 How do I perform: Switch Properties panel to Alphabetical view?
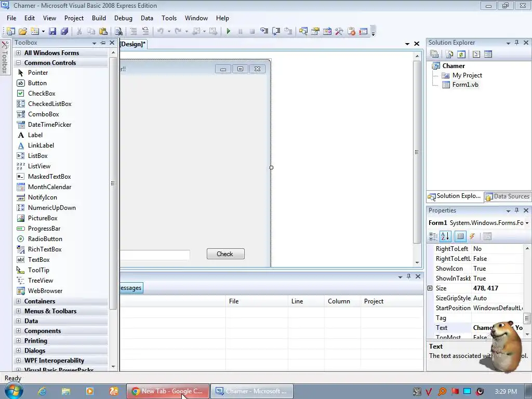tap(445, 236)
